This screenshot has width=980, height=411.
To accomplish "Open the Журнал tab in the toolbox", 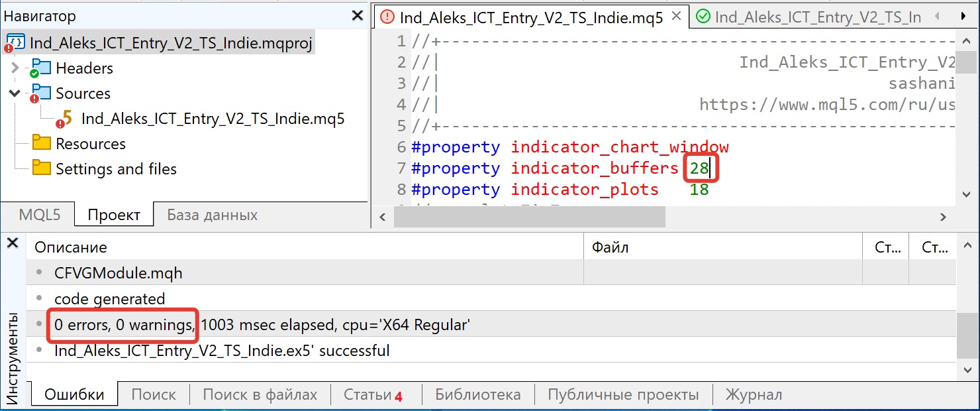I will coord(754,395).
